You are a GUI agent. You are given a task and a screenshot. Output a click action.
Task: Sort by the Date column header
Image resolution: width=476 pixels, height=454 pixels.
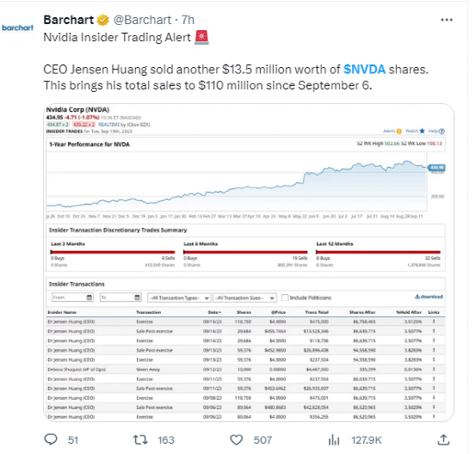click(x=214, y=312)
